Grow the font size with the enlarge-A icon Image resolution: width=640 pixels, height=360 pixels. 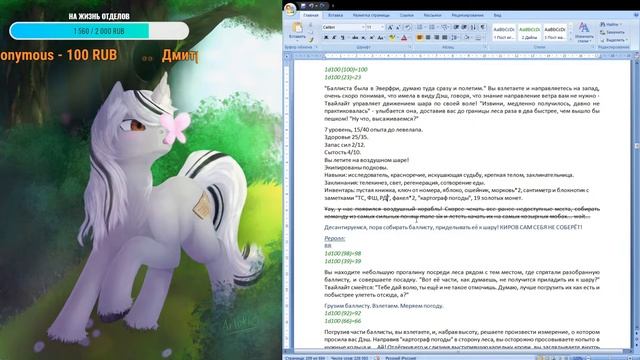(x=390, y=27)
